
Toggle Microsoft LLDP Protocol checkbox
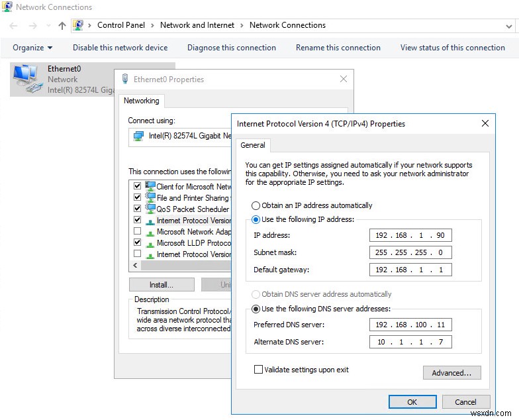(138, 242)
